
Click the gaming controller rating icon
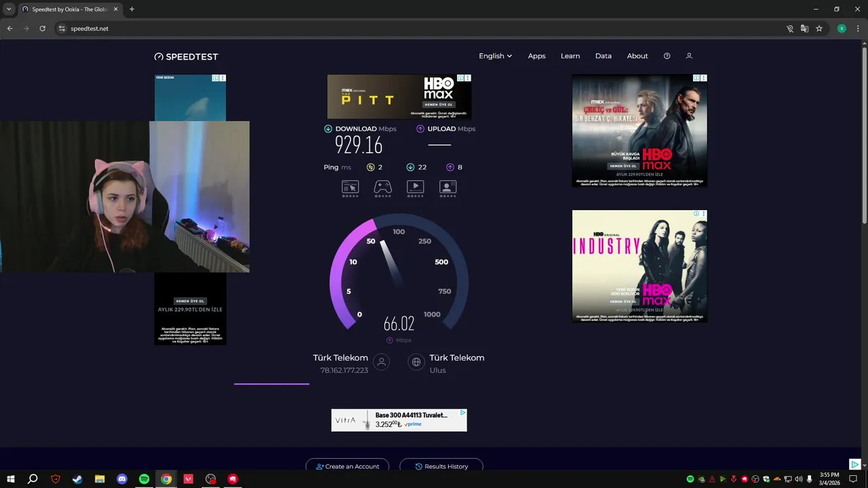[x=382, y=187]
